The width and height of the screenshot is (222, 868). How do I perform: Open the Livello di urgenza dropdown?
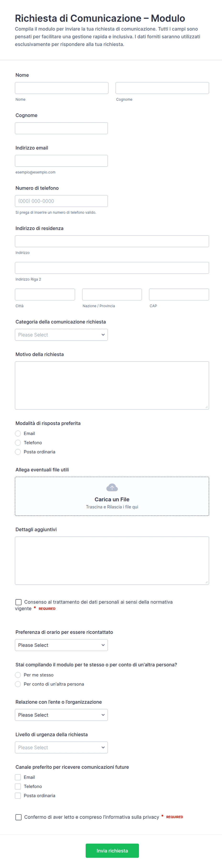point(61,747)
